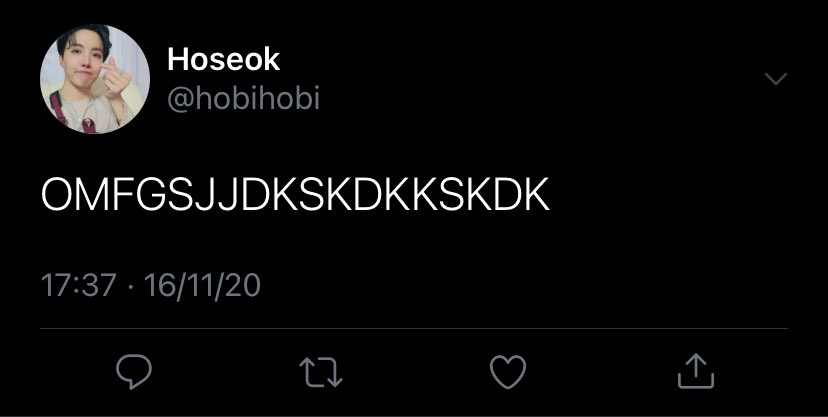Tap the comment bubble to respond

tap(134, 372)
